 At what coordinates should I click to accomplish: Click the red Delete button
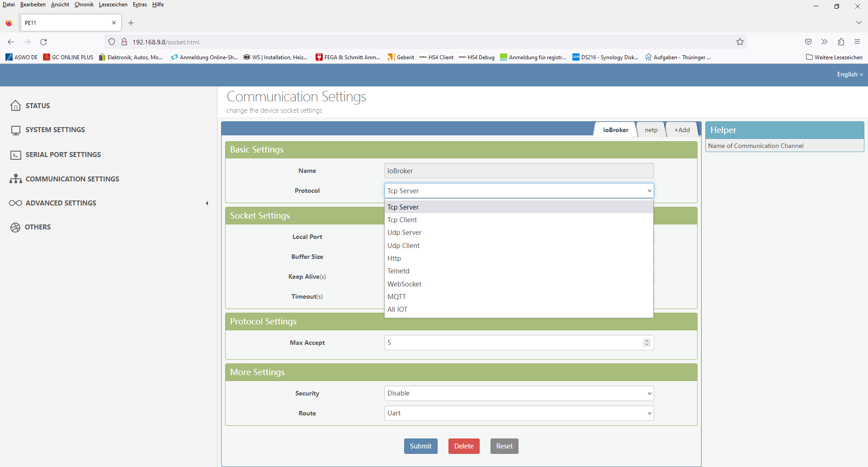[x=464, y=446]
